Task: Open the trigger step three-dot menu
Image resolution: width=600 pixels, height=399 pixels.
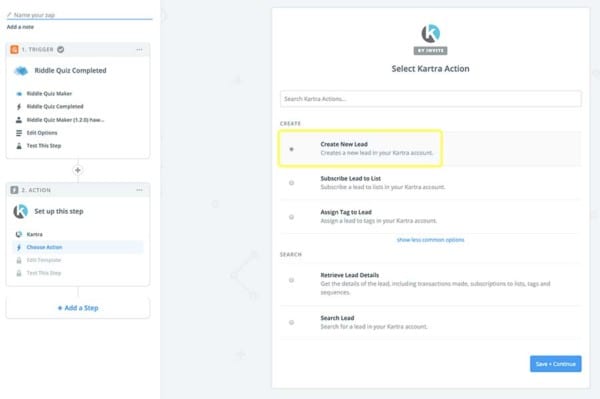Action: [x=139, y=49]
